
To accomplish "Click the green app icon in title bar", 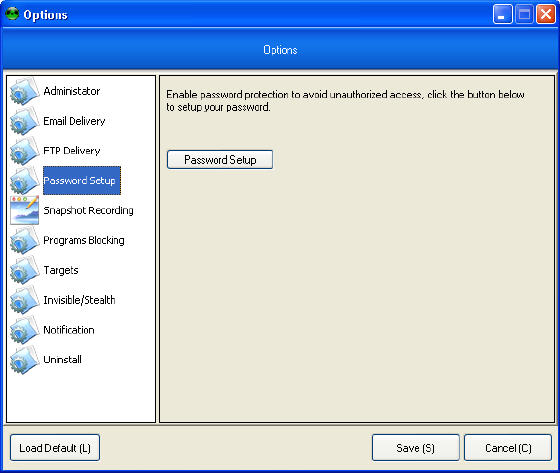I will click(x=12, y=14).
